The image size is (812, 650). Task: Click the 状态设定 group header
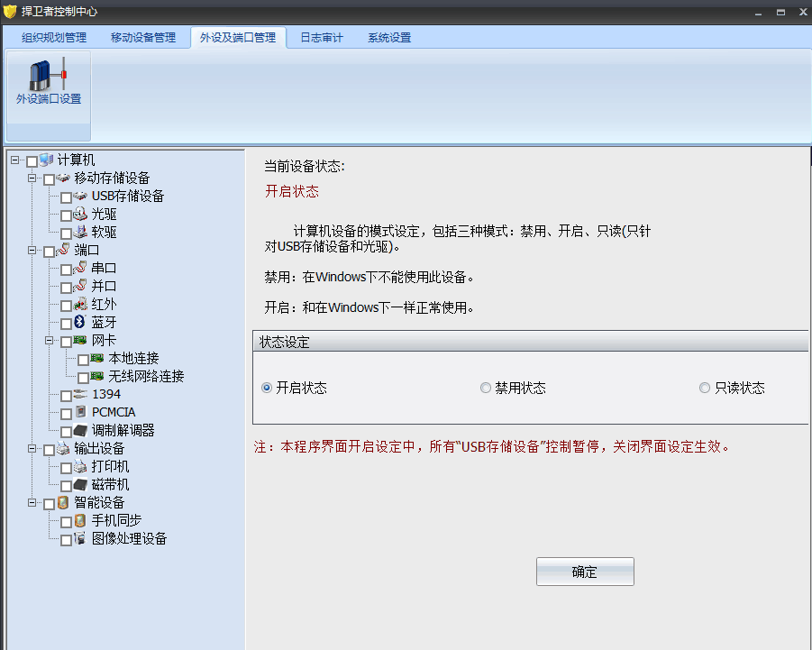pos(530,342)
